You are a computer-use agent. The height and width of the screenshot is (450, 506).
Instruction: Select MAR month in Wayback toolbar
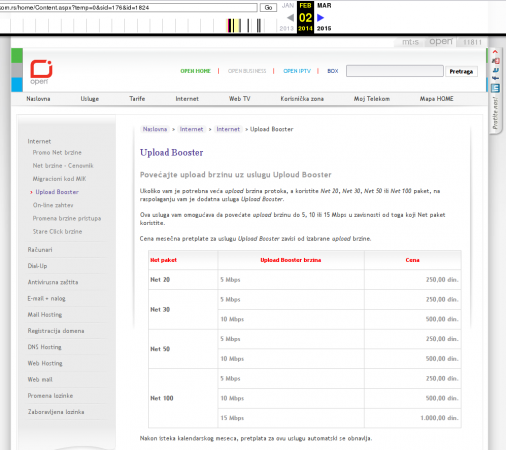(x=324, y=6)
